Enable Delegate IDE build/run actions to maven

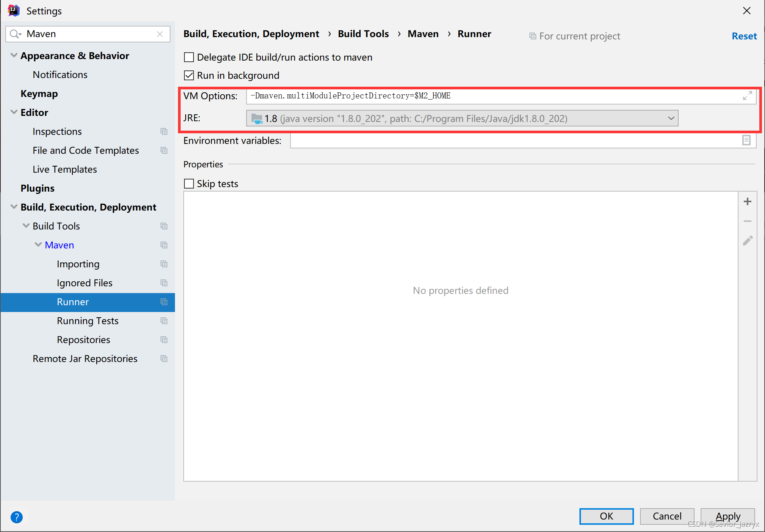pos(189,57)
